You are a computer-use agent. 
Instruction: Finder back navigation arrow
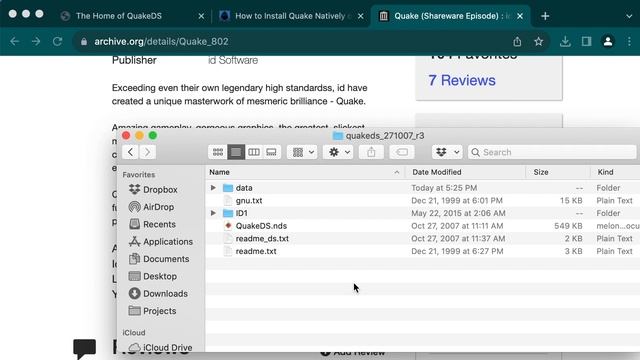click(130, 152)
